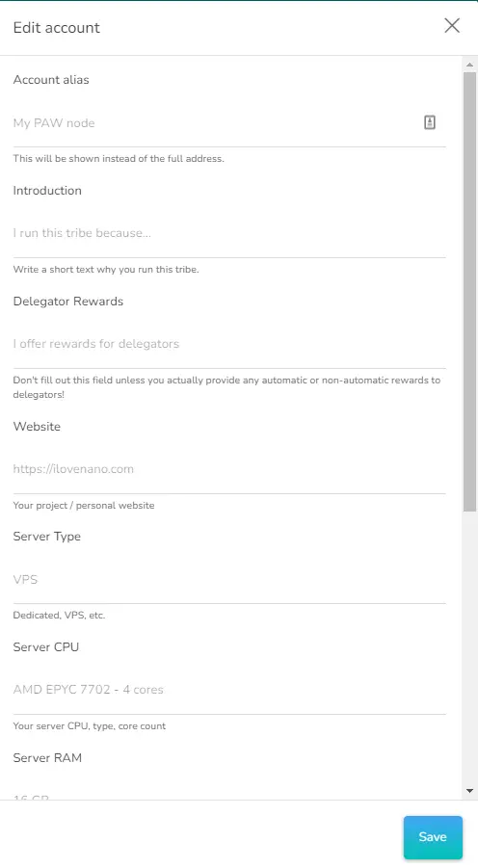Click the Server CPU label
Viewport: 478px width, 868px height.
click(46, 647)
